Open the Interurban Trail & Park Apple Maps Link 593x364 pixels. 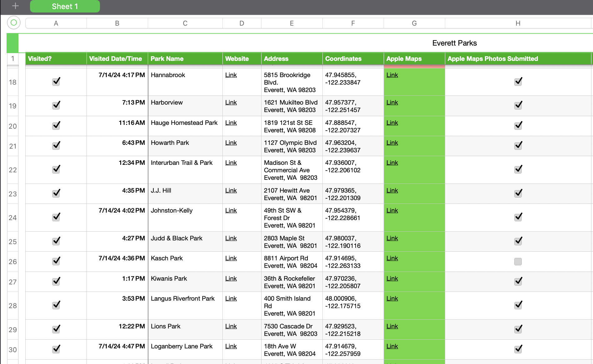(392, 163)
